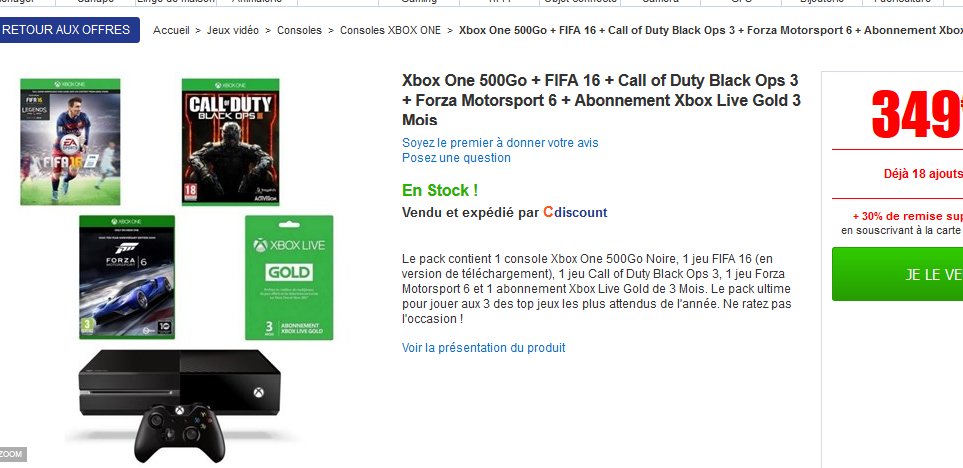Click the Forza Motorsport 6 cover image

click(127, 277)
